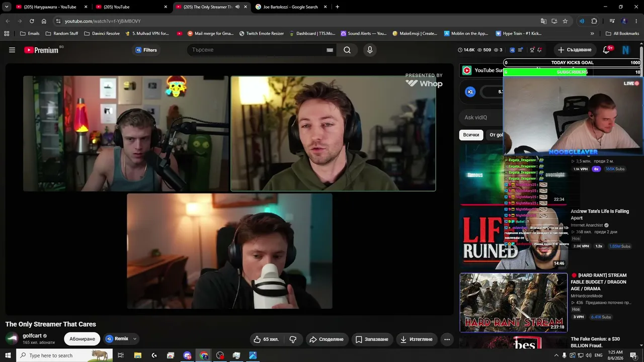
Task: Reload the current page
Action: [x=32, y=21]
